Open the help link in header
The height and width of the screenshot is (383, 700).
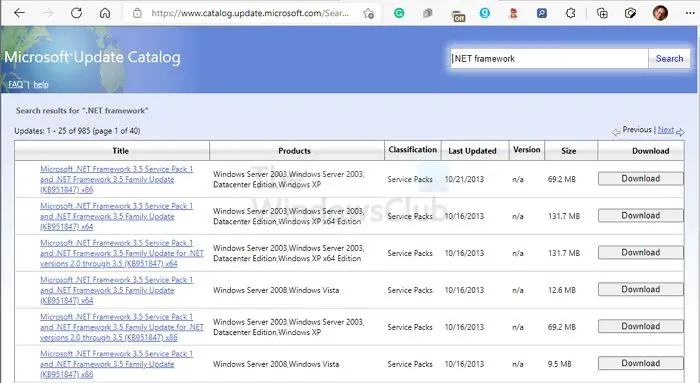[x=41, y=84]
